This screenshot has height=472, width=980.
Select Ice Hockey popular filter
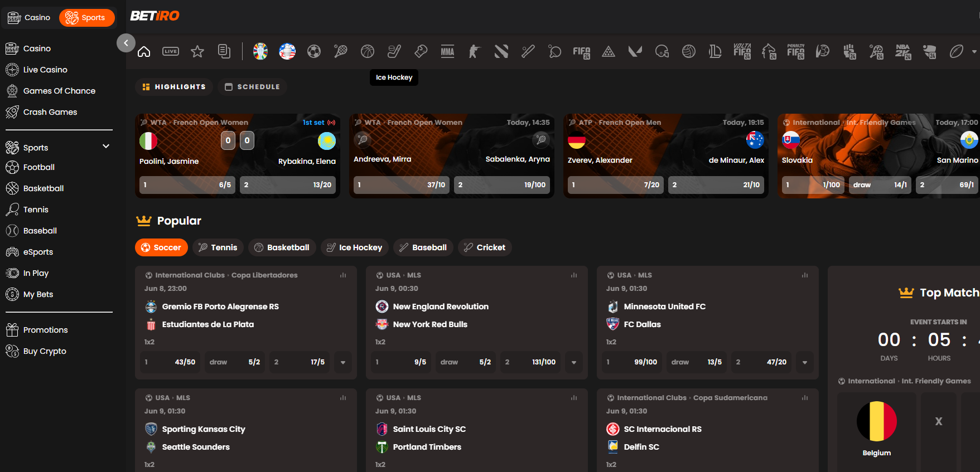click(355, 247)
